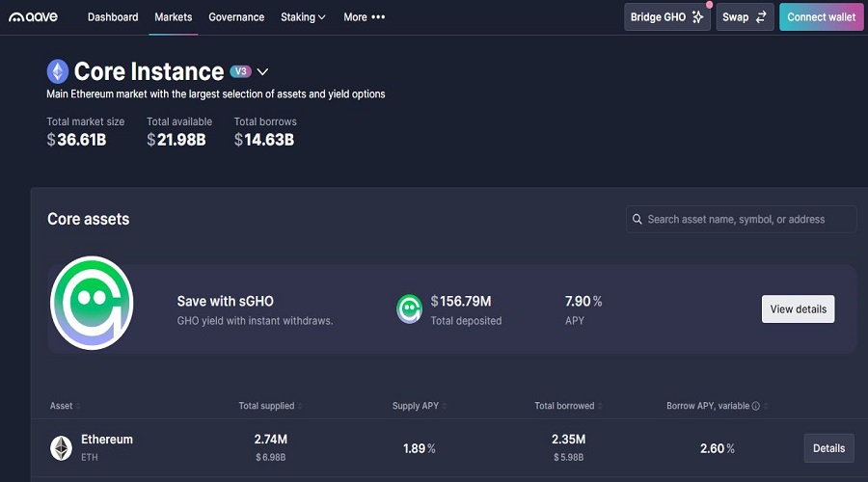Click the Aave logo
The image size is (868, 482).
33,17
